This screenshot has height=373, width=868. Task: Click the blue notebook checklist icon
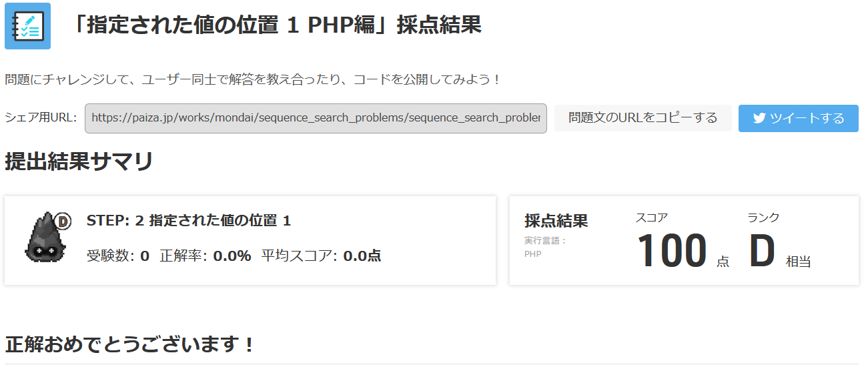[27, 26]
